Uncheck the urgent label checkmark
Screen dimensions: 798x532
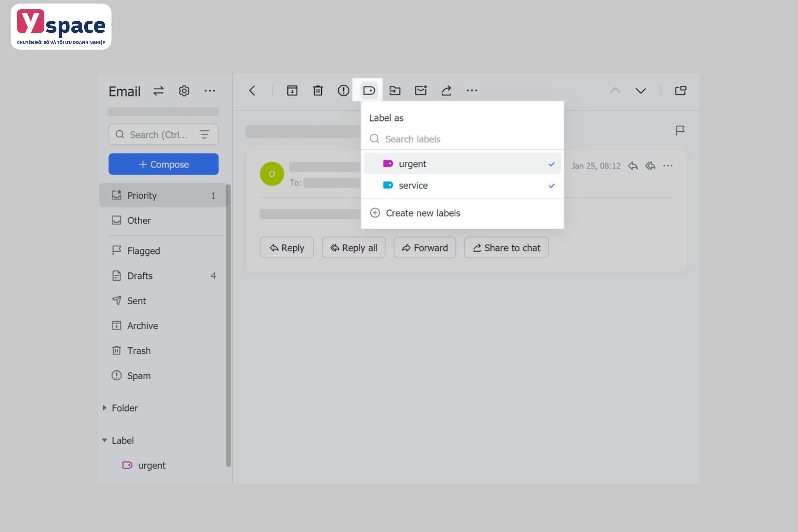551,164
